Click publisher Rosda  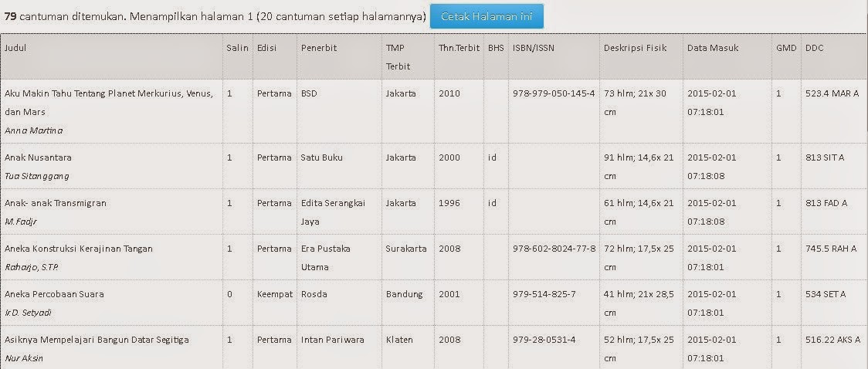pyautogui.click(x=314, y=294)
